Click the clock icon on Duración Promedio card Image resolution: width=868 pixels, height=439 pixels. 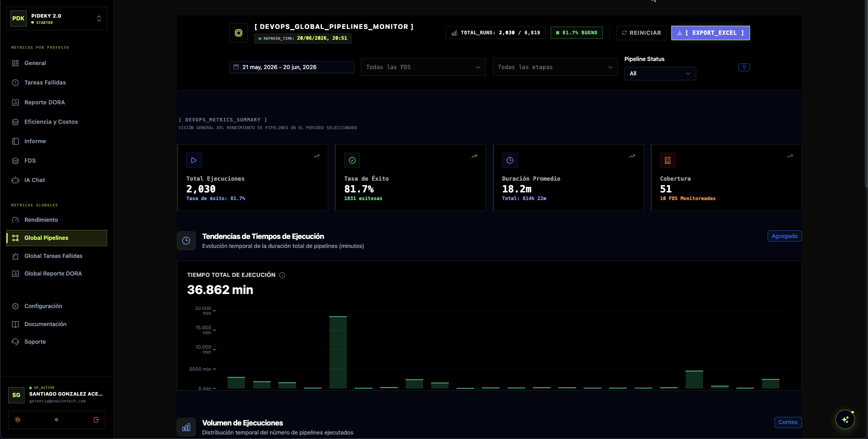click(x=510, y=160)
